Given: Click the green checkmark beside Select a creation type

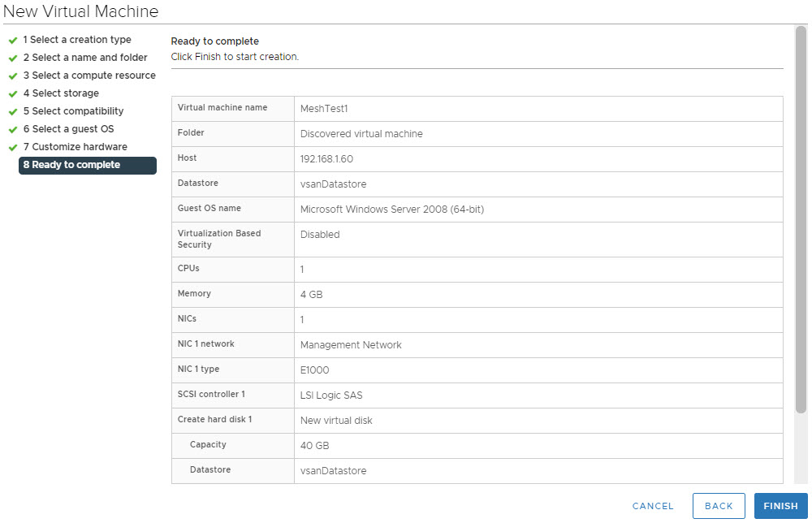Looking at the screenshot, I should coord(13,40).
